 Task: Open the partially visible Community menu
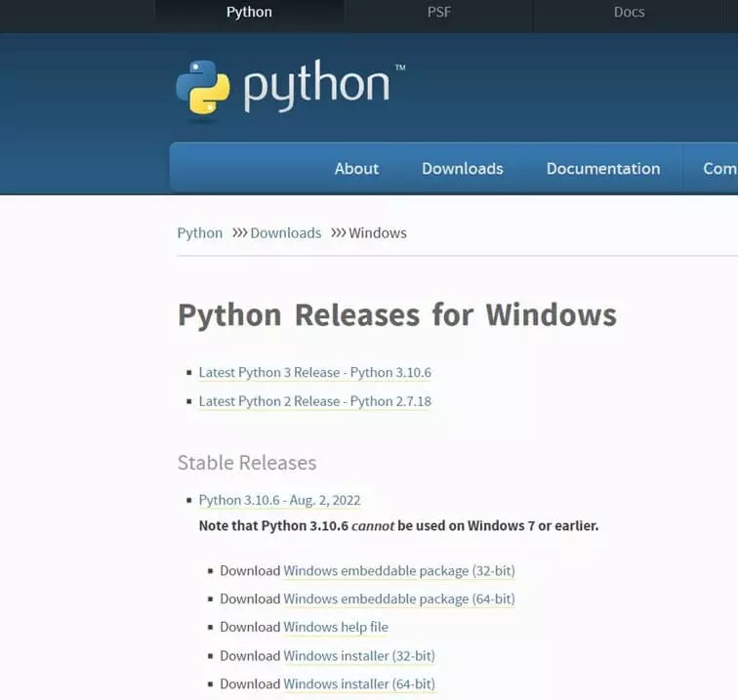(720, 169)
